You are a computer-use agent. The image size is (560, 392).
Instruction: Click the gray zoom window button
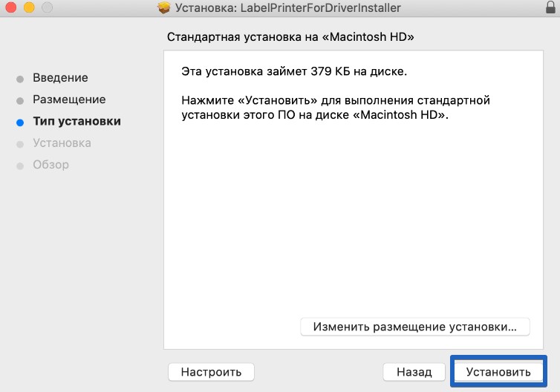(x=47, y=8)
